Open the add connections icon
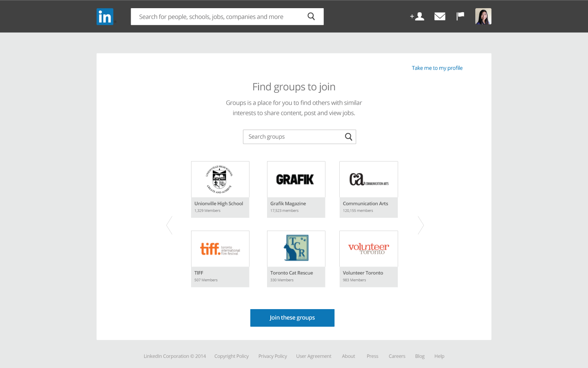Viewport: 588px width, 368px height. tap(417, 16)
